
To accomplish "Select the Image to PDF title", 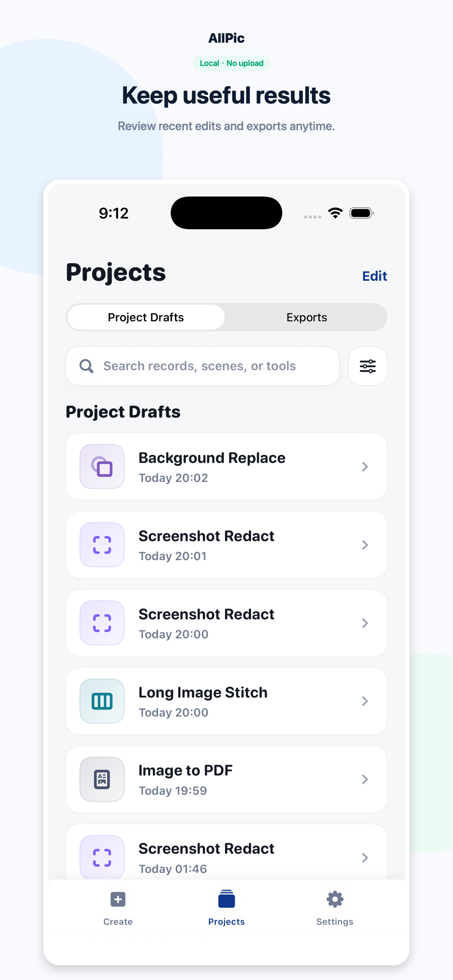I will 185,770.
